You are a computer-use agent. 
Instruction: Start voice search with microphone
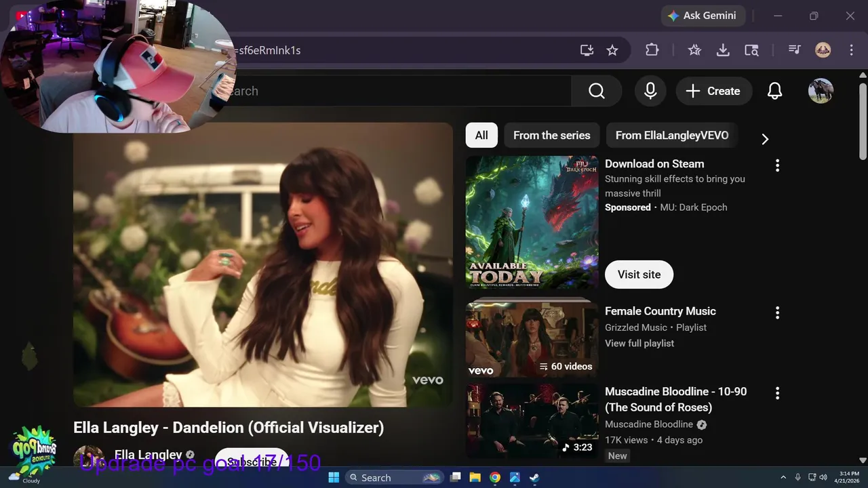click(x=650, y=91)
